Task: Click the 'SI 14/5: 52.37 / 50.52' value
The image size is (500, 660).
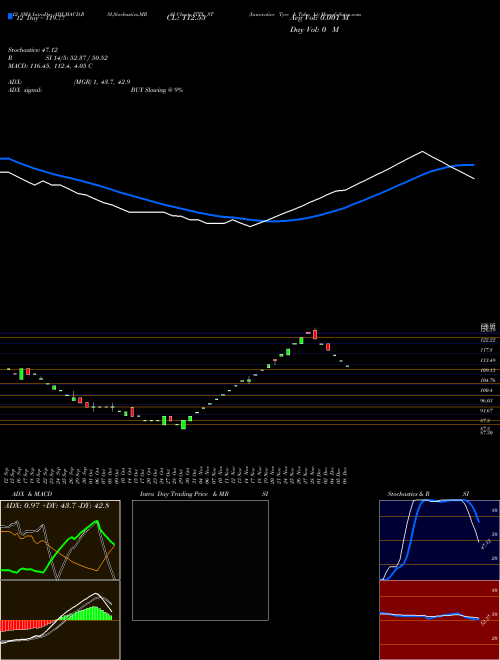Action: 77,58
